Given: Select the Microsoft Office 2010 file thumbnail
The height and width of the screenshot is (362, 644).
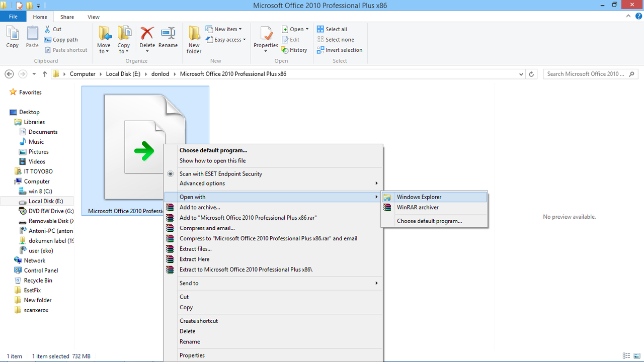Looking at the screenshot, I should tap(145, 151).
